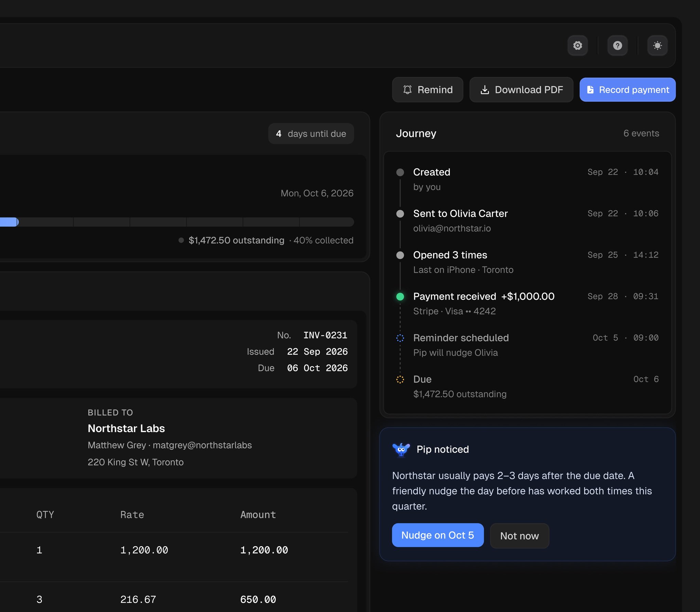
Task: Click the matgrey@northstarlabs contact text
Action: tap(202, 445)
